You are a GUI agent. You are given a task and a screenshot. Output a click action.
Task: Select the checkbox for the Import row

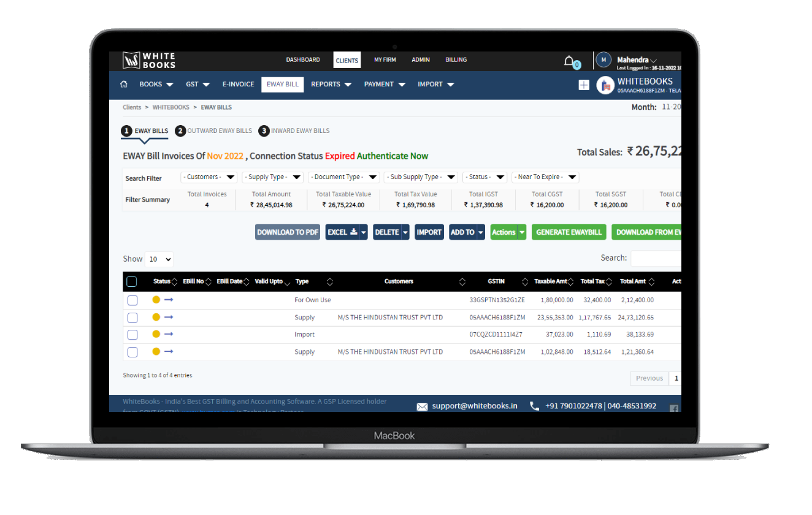132,335
